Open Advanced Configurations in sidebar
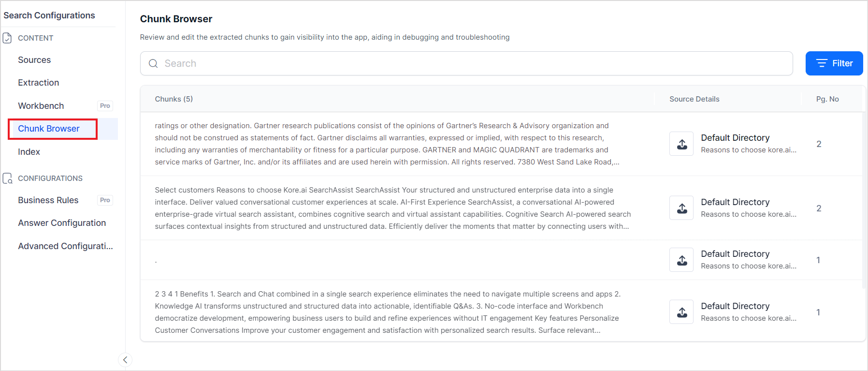This screenshot has height=371, width=868. [65, 246]
